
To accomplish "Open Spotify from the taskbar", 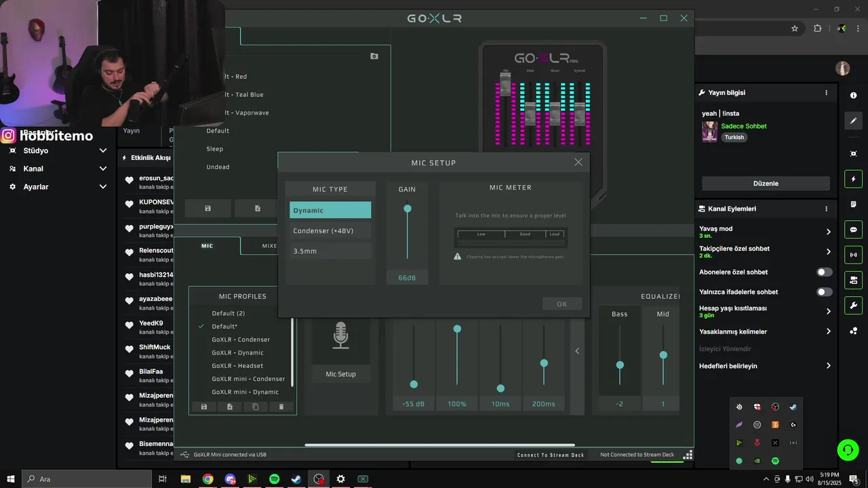I will [274, 479].
